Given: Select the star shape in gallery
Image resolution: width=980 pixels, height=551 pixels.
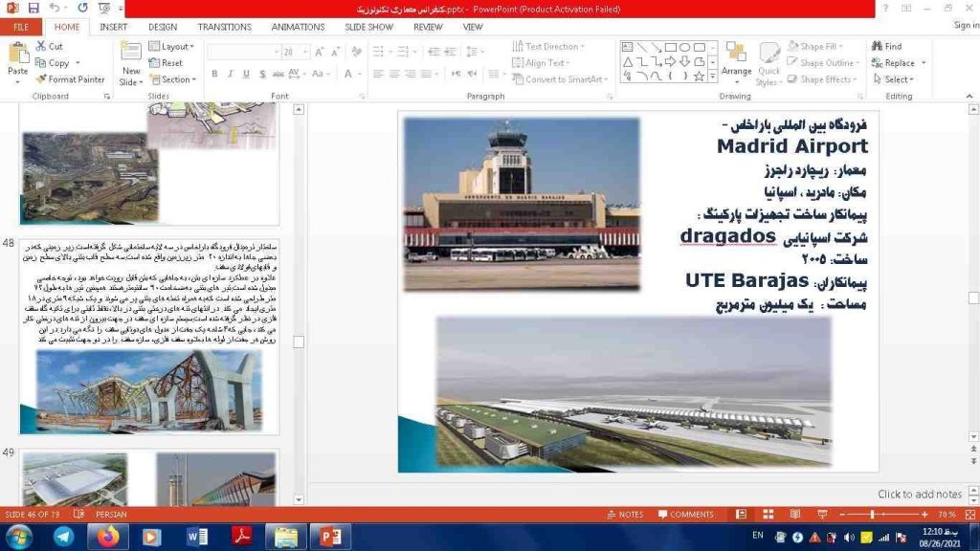Looking at the screenshot, I should [x=699, y=76].
